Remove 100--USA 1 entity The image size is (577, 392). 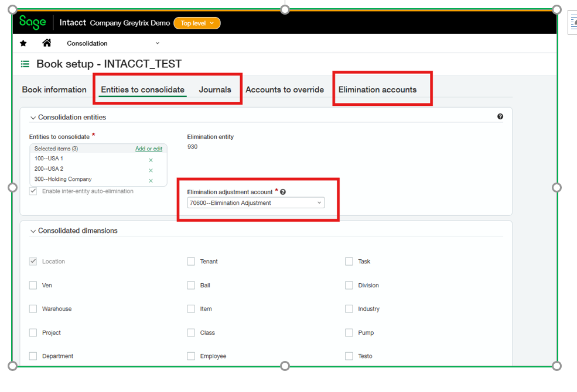click(x=151, y=160)
